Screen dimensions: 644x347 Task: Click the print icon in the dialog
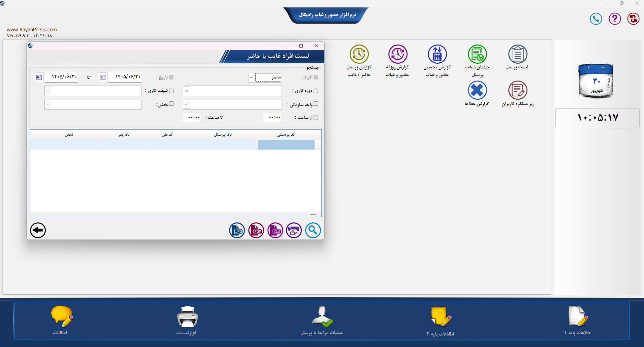click(x=294, y=230)
